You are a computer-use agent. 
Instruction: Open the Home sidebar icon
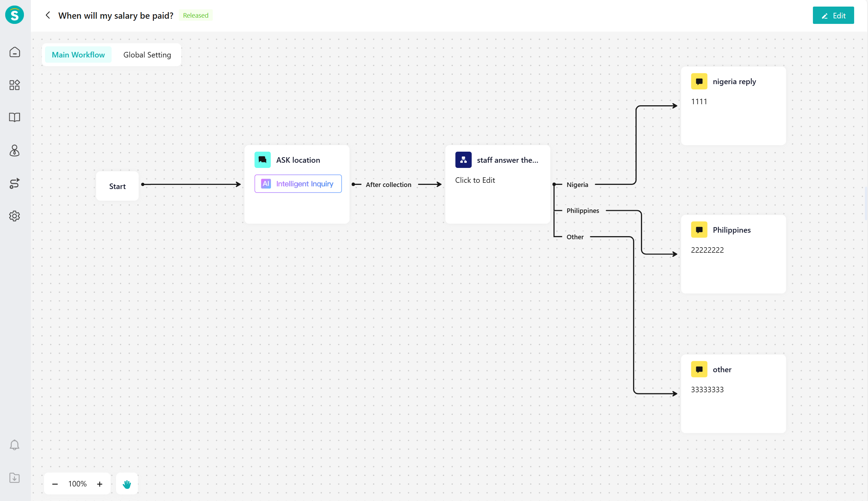15,52
